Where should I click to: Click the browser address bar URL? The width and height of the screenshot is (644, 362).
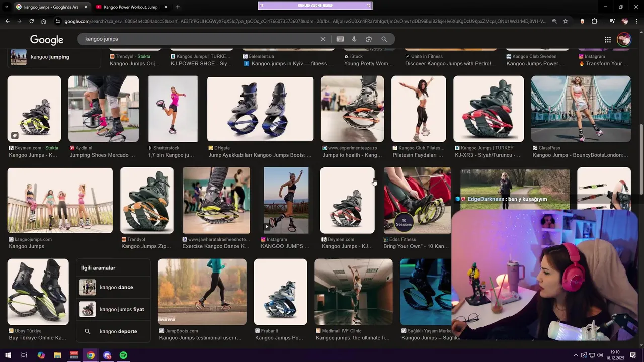pyautogui.click(x=305, y=21)
